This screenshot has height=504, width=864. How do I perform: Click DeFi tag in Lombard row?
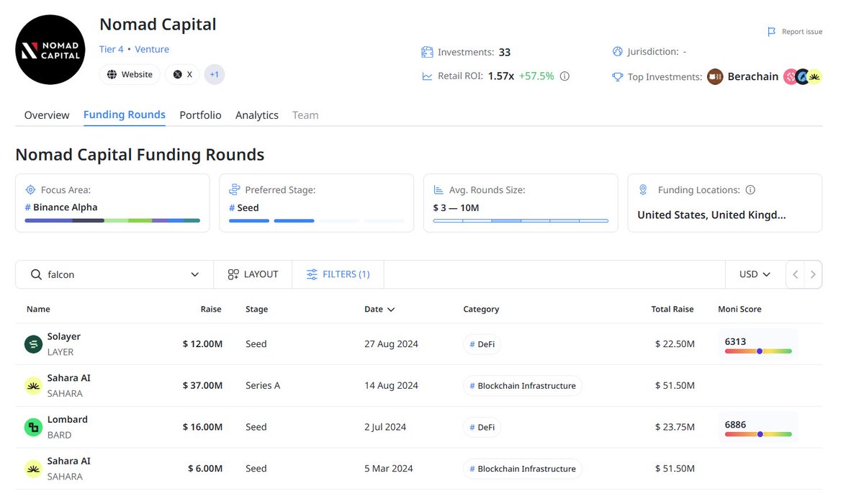(482, 427)
